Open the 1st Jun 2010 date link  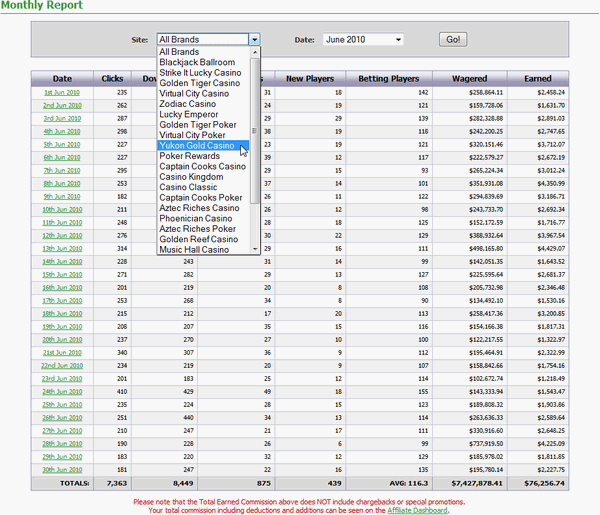click(x=62, y=93)
